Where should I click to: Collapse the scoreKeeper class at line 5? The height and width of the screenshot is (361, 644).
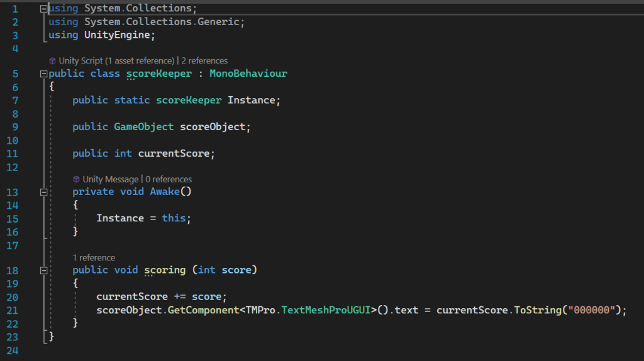point(43,74)
